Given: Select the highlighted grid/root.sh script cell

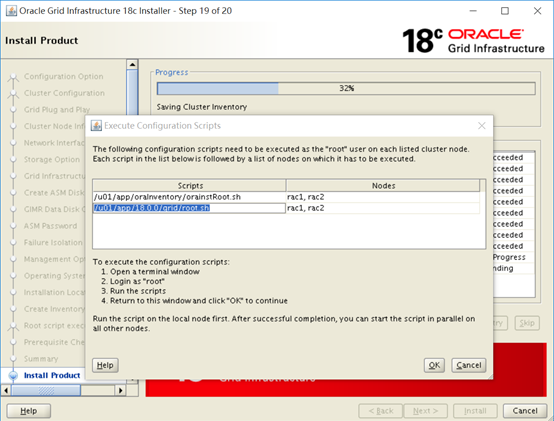Looking at the screenshot, I should (x=189, y=208).
